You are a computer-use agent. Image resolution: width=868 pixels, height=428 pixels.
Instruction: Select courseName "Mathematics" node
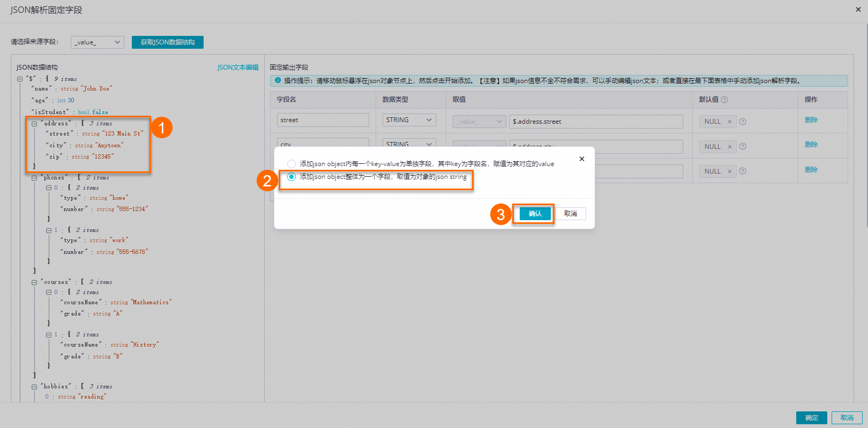pyautogui.click(x=116, y=303)
